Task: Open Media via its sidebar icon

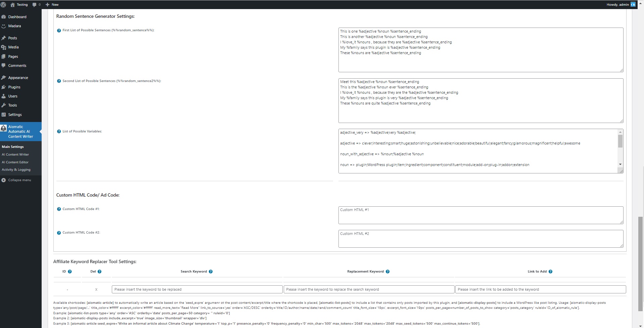Action: [4, 47]
